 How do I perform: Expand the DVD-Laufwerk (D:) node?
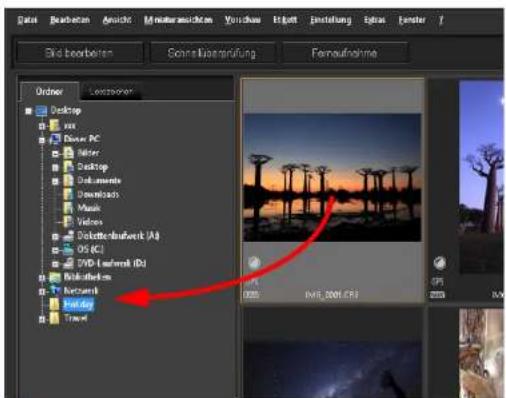pyautogui.click(x=55, y=264)
